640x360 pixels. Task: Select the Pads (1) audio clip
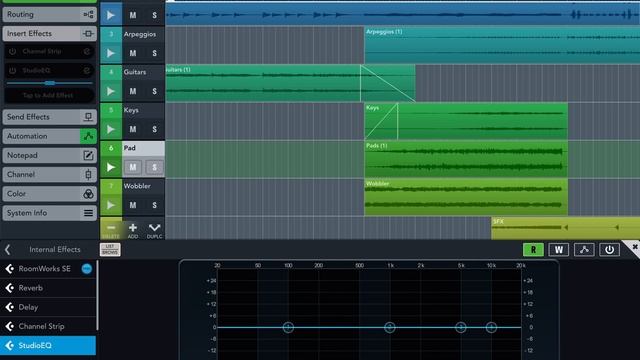point(466,159)
